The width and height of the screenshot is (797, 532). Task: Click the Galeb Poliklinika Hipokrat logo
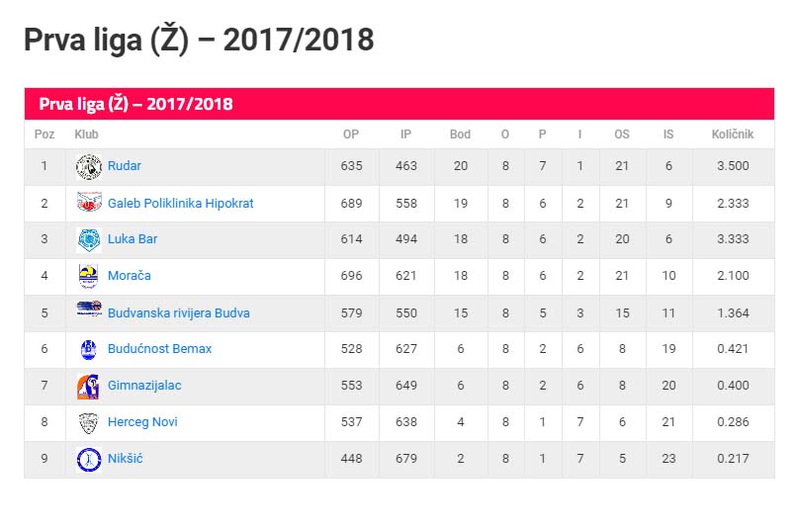coord(89,203)
